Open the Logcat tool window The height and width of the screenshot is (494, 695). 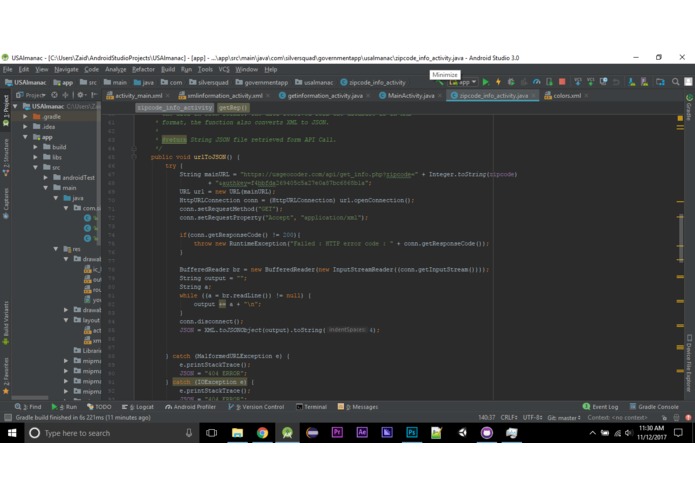(x=138, y=407)
